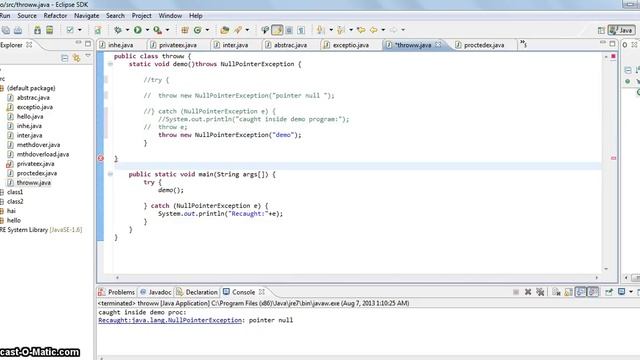
Task: Click the Back navigation arrow icon
Action: click(373, 30)
